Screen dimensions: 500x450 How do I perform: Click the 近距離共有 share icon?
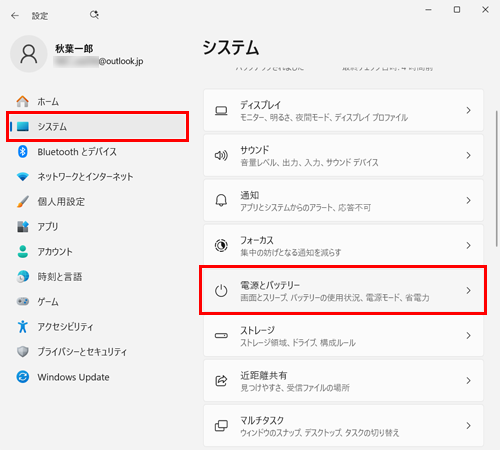tap(221, 380)
